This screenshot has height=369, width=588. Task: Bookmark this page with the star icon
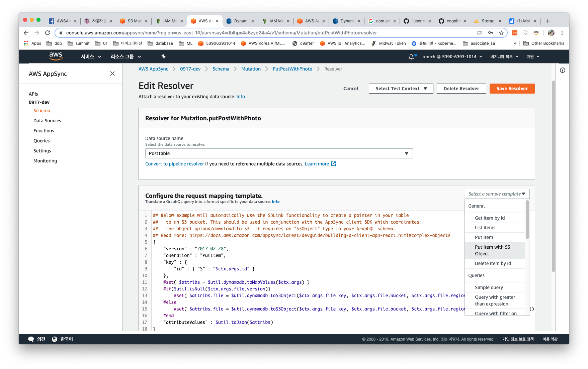(x=501, y=33)
